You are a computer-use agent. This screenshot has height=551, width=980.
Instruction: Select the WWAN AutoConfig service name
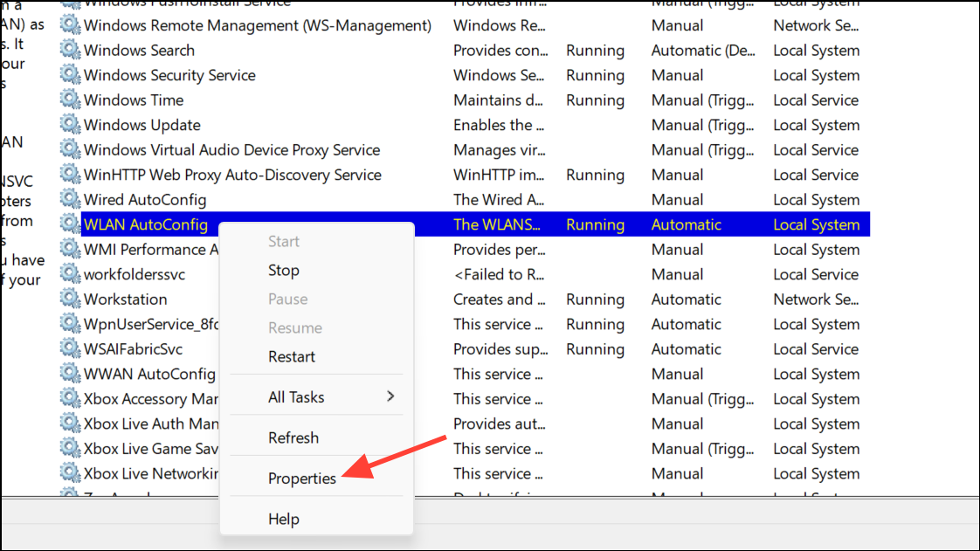click(x=149, y=375)
